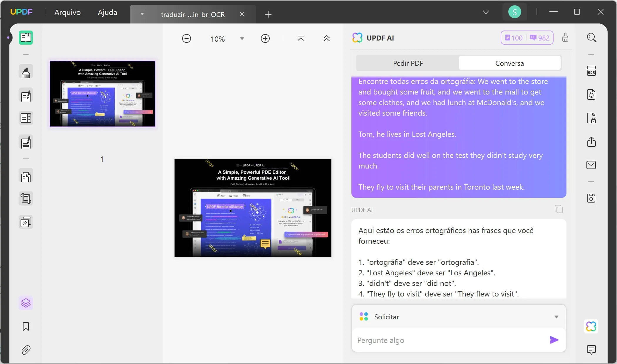Screen dimensions: 617x364
Task: View the 100 PDF quota counter
Action: (514, 38)
